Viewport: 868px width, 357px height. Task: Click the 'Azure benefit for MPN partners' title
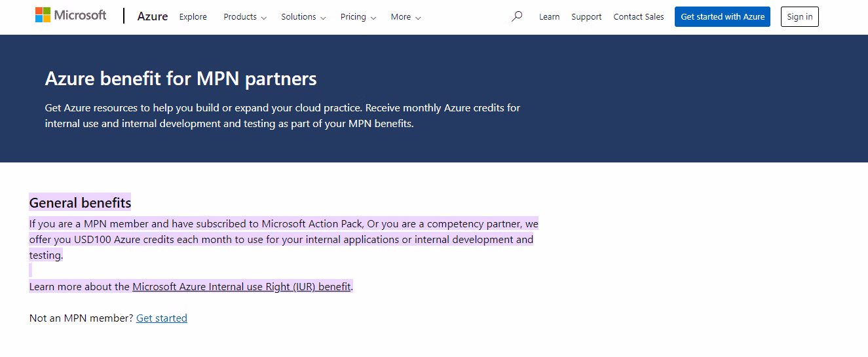[181, 79]
